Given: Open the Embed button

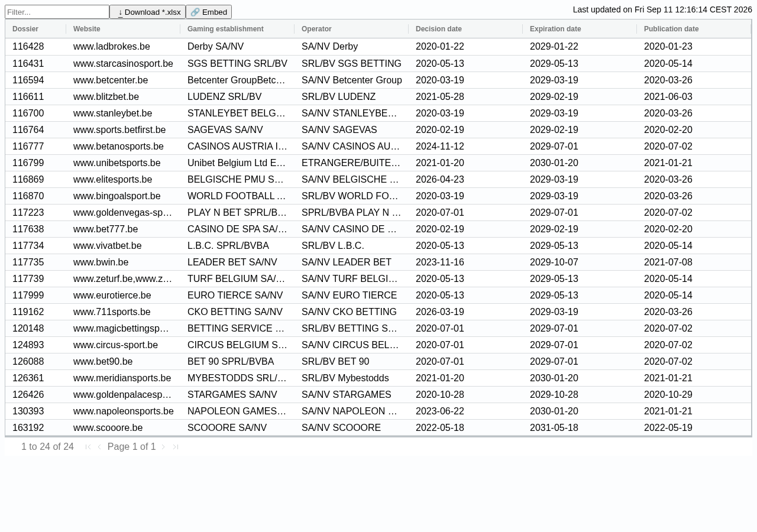Looking at the screenshot, I should pos(209,12).
